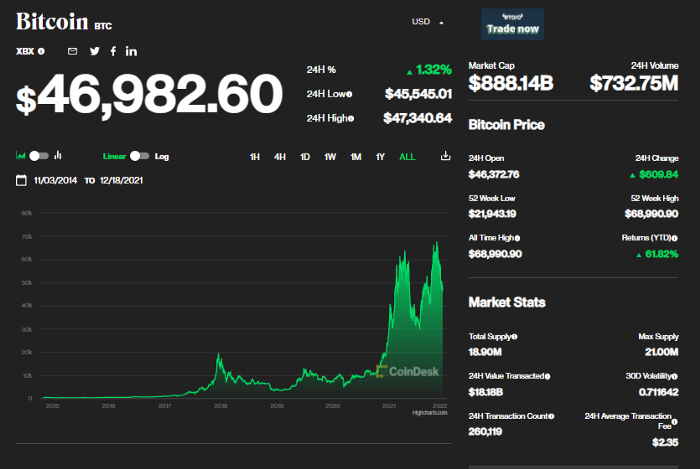Screen dimensions: 700x469
Task: Click Max Supply value 21.00M
Action: pyautogui.click(x=662, y=353)
